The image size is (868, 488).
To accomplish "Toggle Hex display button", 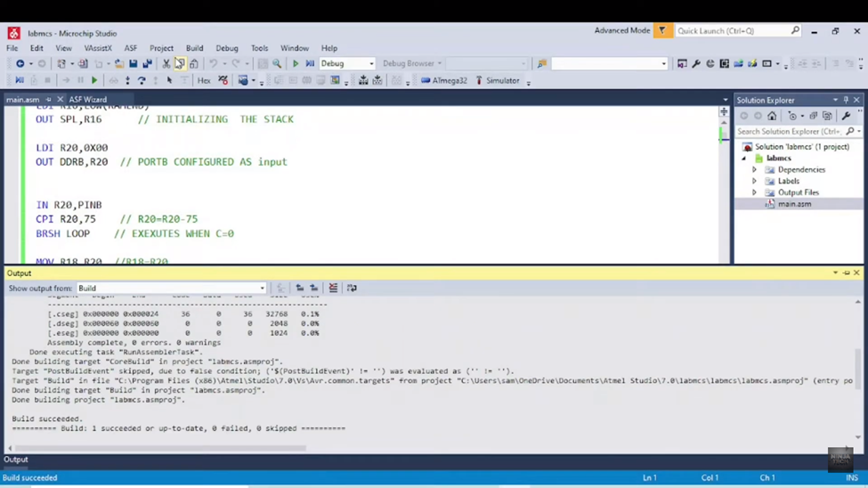I will click(x=204, y=81).
